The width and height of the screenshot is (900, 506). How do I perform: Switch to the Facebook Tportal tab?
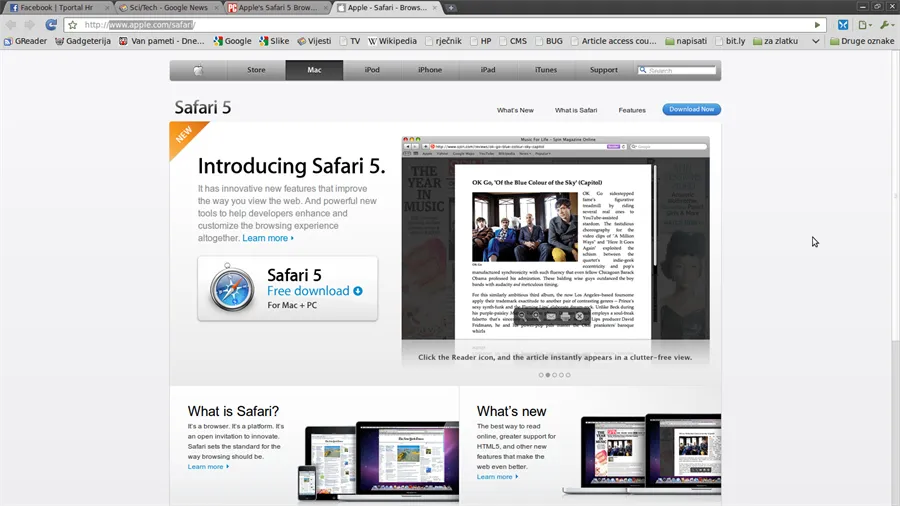tap(52, 8)
